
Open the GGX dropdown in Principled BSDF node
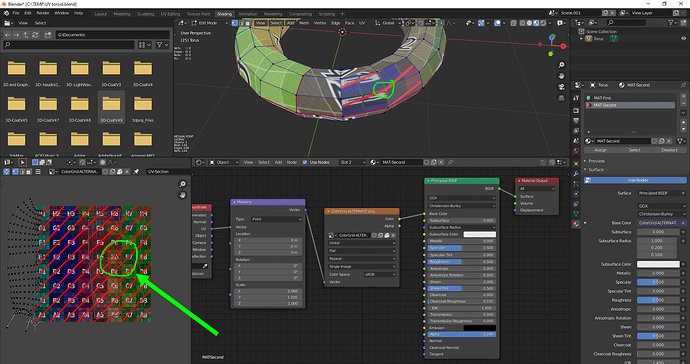pos(461,198)
